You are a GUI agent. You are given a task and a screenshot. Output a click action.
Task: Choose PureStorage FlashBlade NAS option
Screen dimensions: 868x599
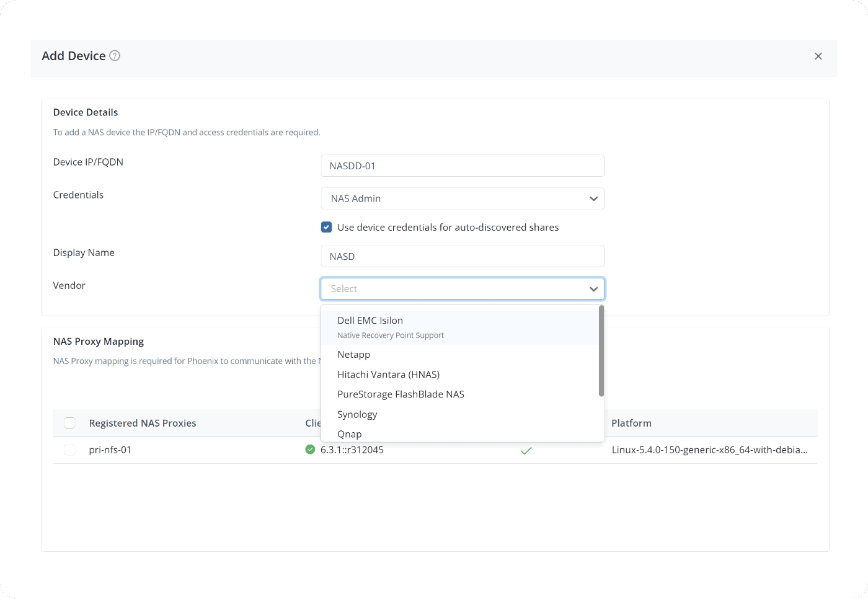[x=401, y=394]
